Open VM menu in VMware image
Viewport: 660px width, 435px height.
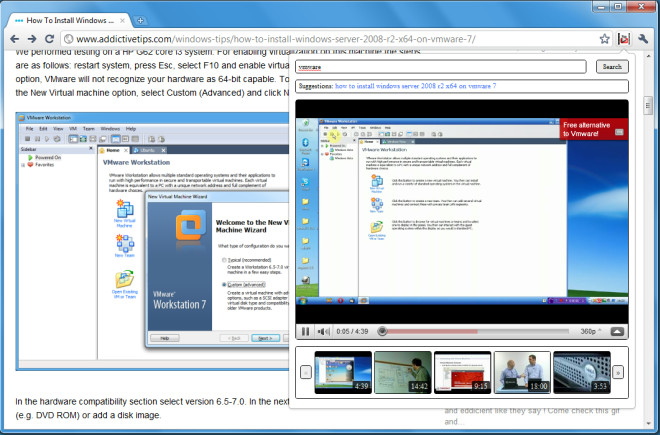[73, 128]
